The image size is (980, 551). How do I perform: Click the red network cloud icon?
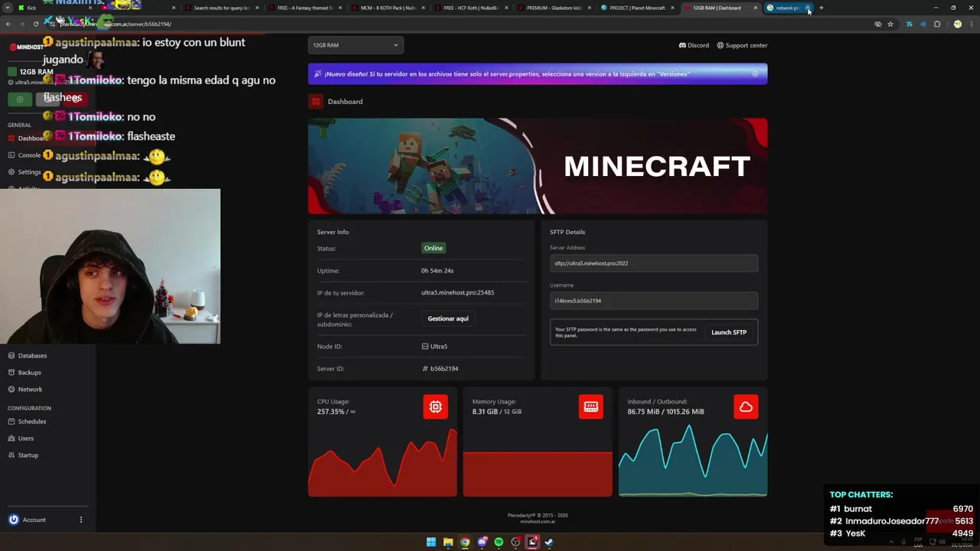tap(746, 407)
